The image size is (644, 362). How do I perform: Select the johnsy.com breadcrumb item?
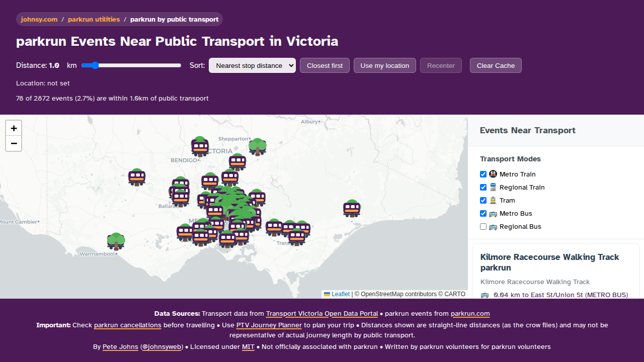coord(39,19)
